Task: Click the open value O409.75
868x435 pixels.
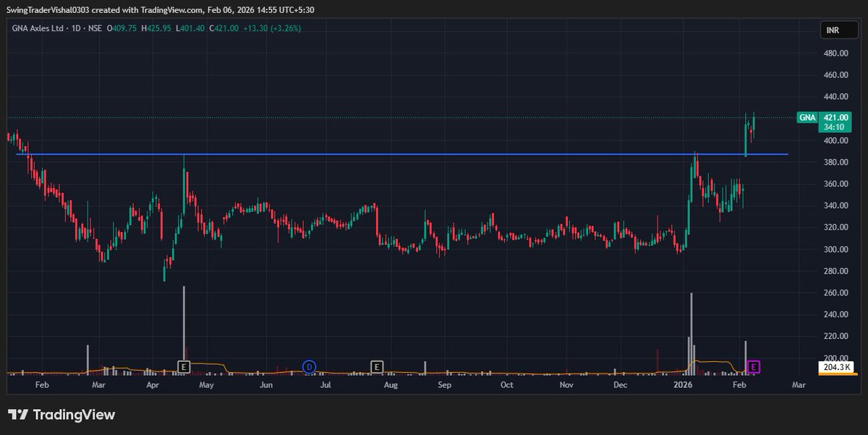Action: tap(122, 28)
